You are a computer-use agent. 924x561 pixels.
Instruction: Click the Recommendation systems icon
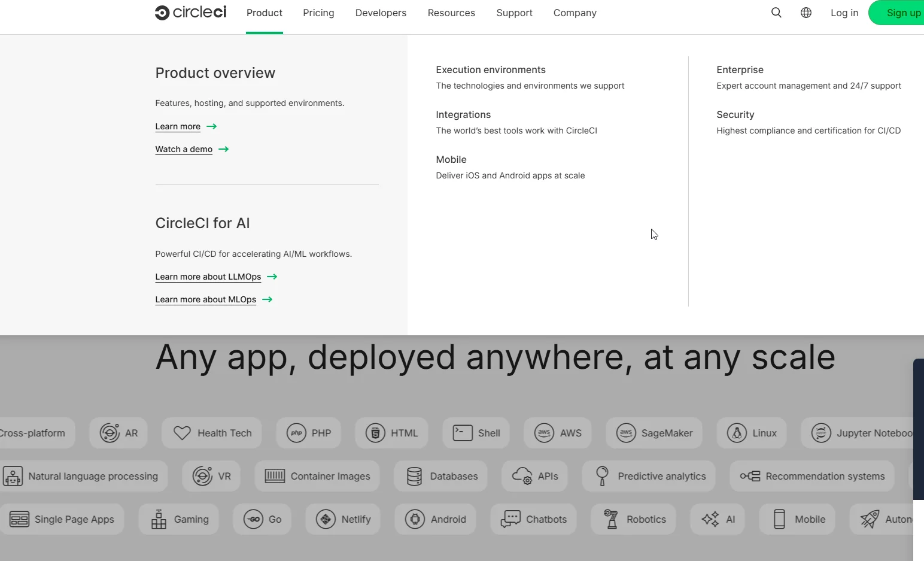(750, 476)
